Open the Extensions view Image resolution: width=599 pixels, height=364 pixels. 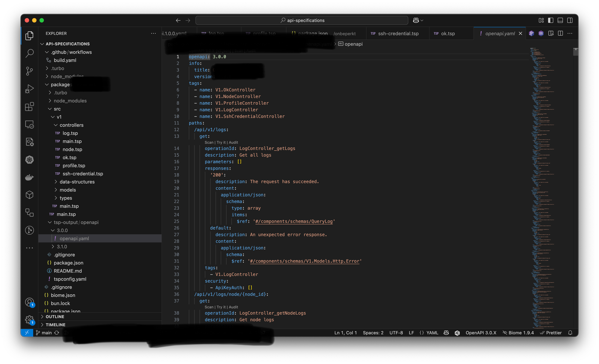pyautogui.click(x=29, y=106)
